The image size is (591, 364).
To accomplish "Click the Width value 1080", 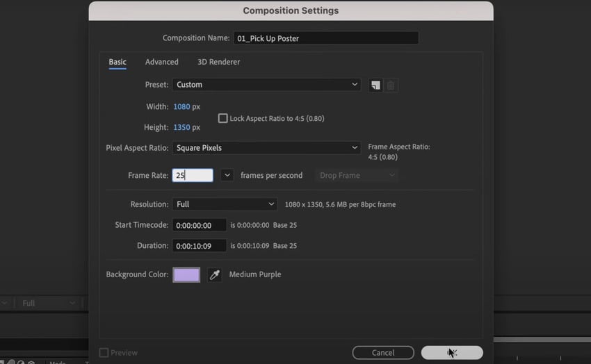I will (181, 106).
